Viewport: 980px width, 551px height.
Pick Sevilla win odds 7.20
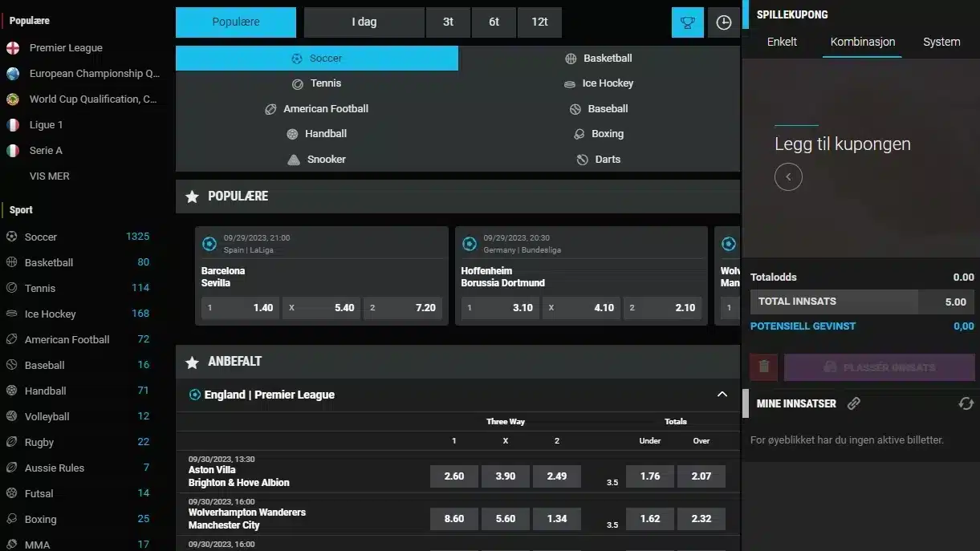pos(403,308)
